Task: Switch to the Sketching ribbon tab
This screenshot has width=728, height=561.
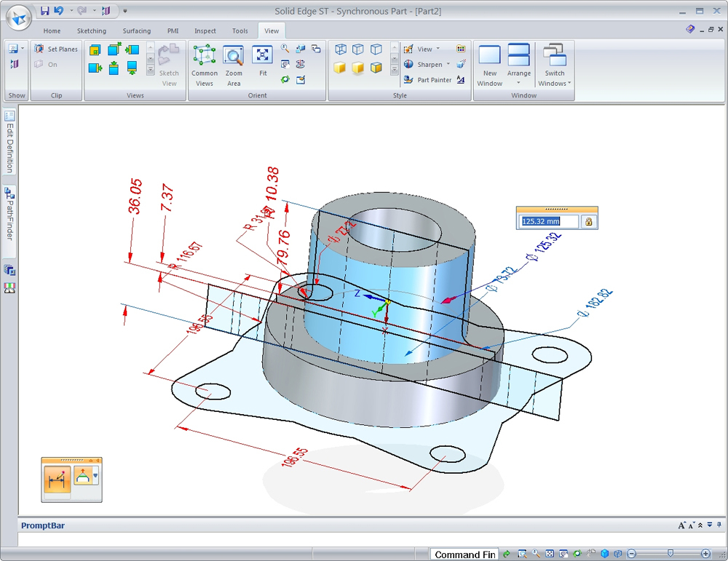Action: [92, 31]
